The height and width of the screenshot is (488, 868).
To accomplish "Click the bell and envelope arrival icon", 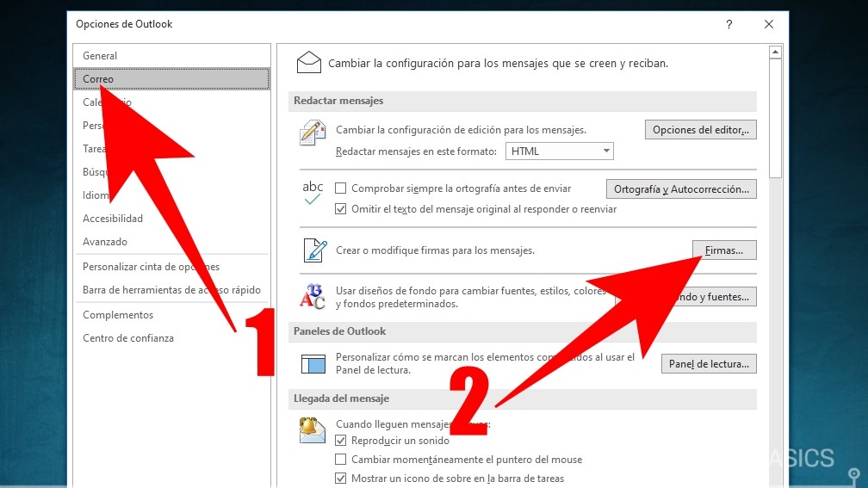I will coord(313,430).
